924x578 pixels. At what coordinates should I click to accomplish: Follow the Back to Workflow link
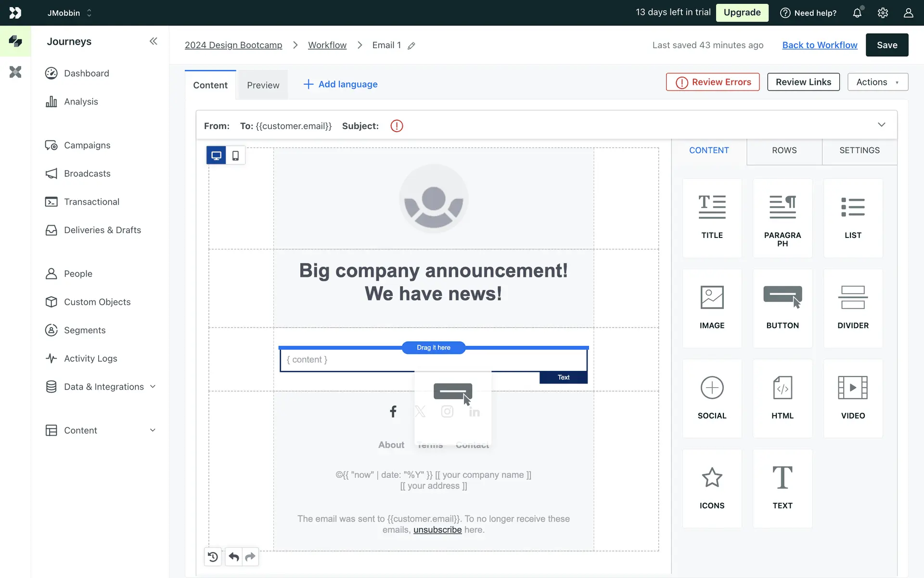point(820,45)
